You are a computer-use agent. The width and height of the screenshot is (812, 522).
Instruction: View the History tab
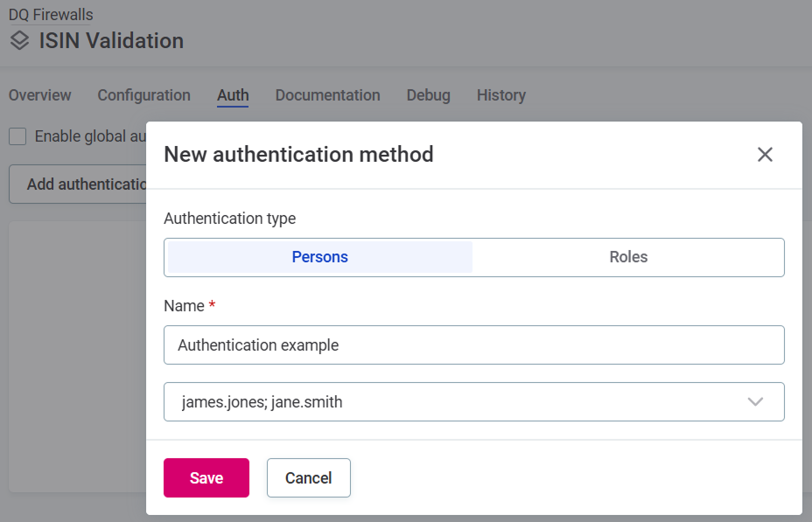coord(500,95)
